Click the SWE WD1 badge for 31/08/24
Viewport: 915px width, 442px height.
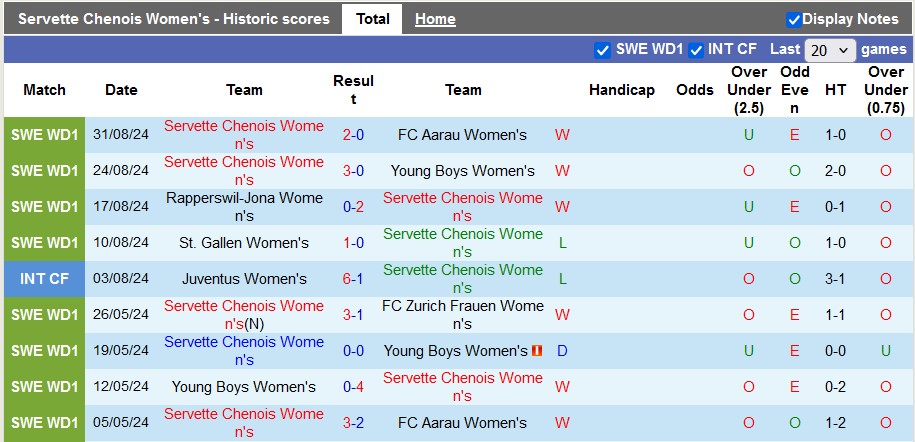[x=44, y=135]
